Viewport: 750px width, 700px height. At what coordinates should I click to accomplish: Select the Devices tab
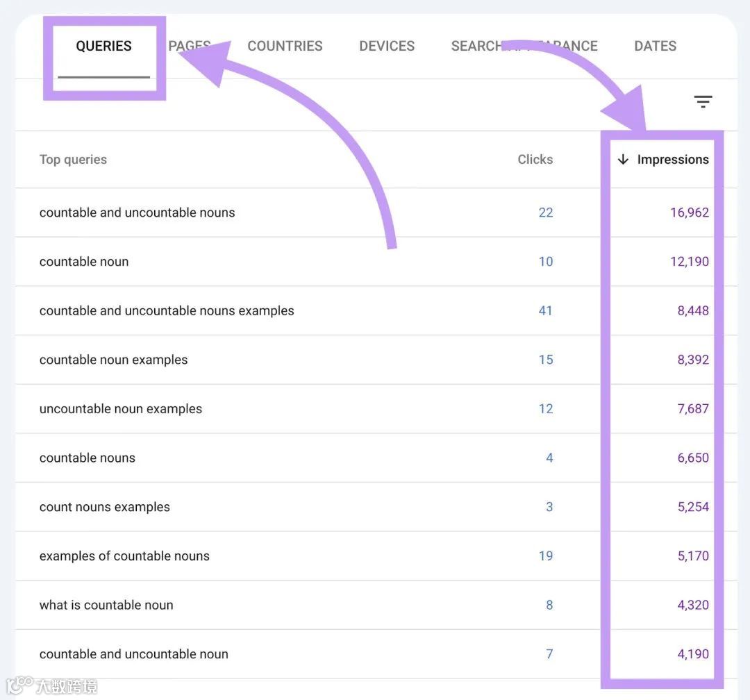click(x=387, y=47)
